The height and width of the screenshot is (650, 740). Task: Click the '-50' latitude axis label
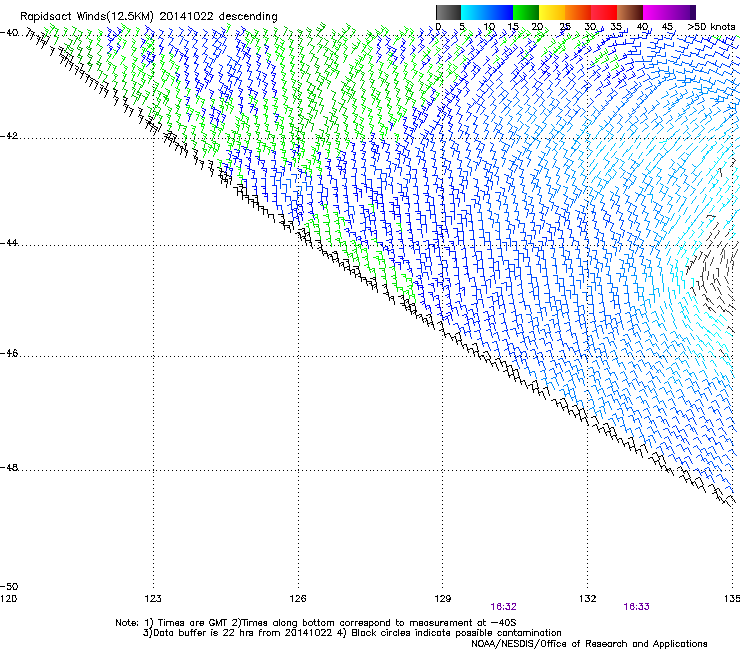(x=9, y=587)
